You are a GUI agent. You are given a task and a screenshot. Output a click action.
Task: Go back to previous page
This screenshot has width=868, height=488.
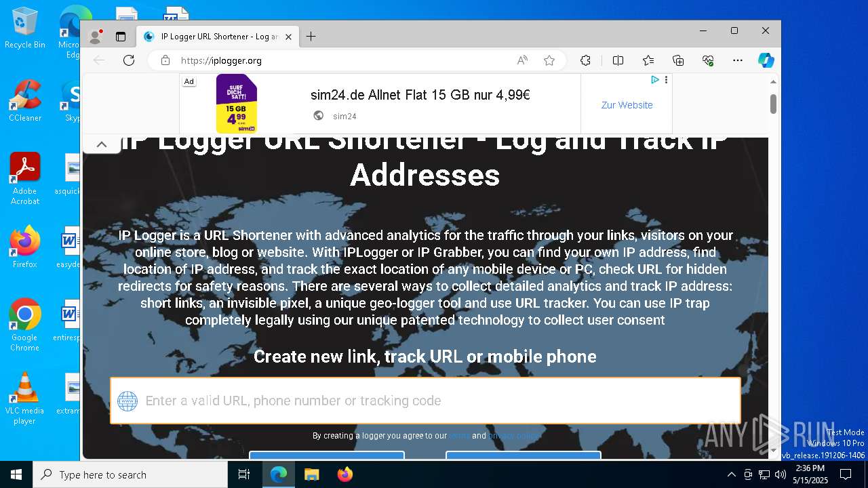pos(99,60)
